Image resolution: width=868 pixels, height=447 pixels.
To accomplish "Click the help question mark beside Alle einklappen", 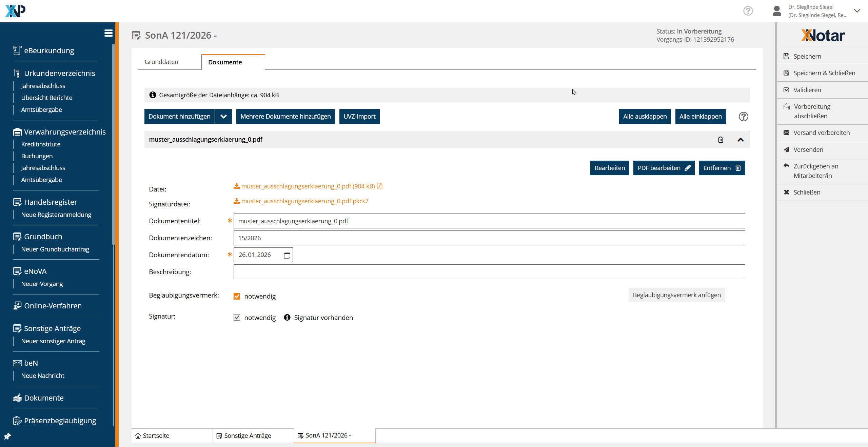I will (743, 117).
